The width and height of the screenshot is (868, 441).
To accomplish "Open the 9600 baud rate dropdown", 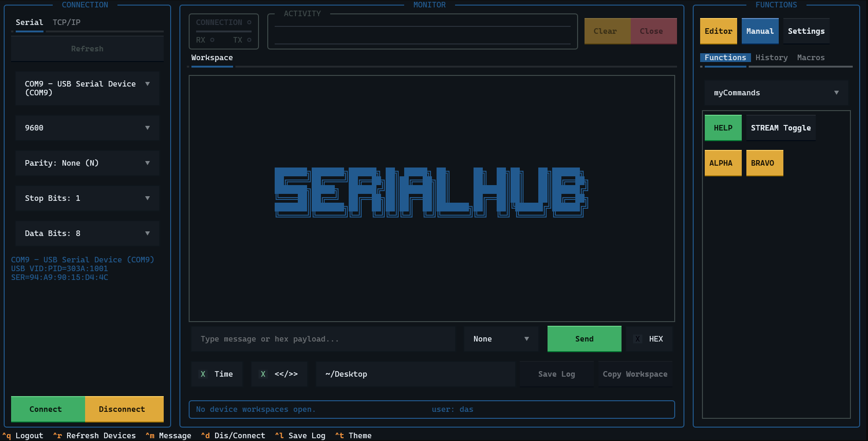I will click(87, 128).
